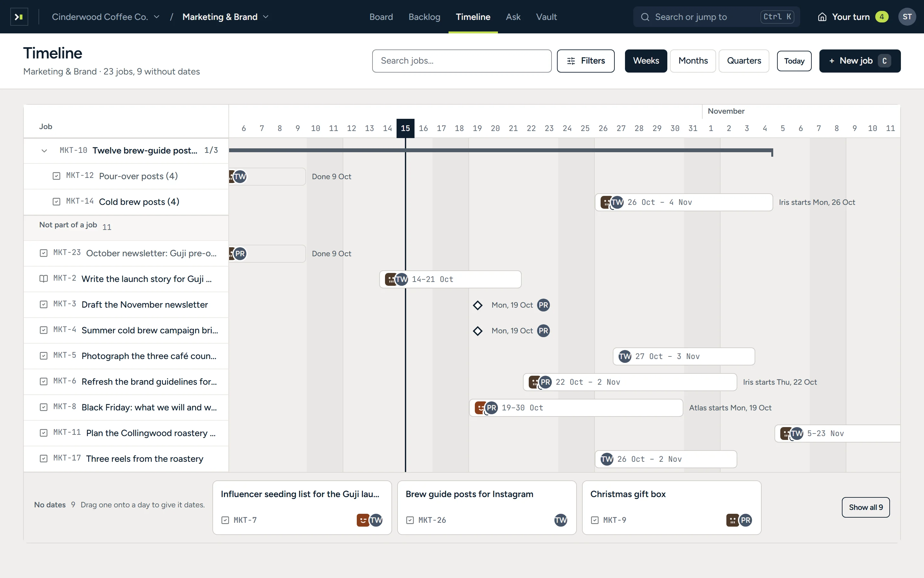The width and height of the screenshot is (924, 578).
Task: Click the 14–21 Oct bar for MKT-2
Action: point(450,279)
